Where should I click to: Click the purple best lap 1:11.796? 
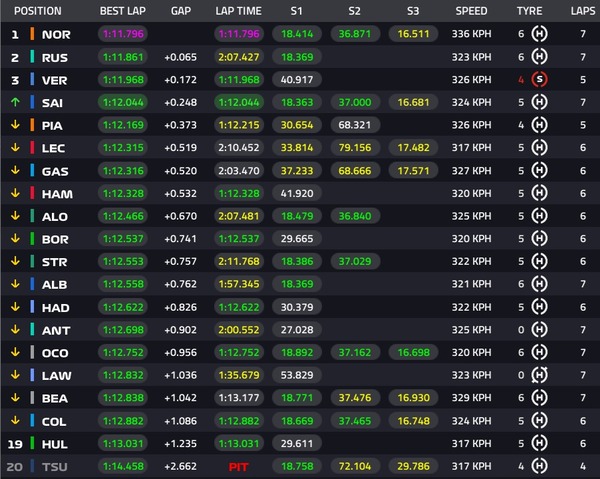click(x=123, y=34)
